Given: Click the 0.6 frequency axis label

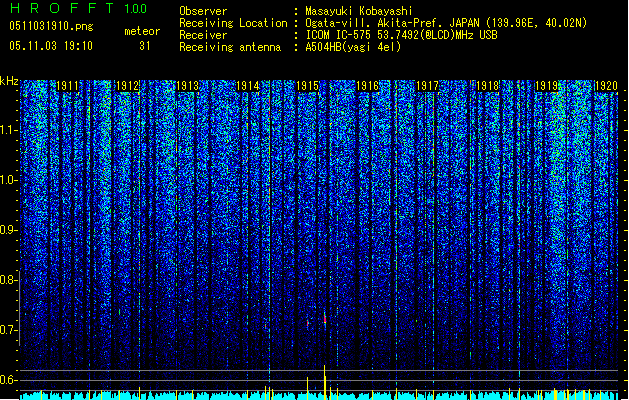Looking at the screenshot, I should click(8, 380).
